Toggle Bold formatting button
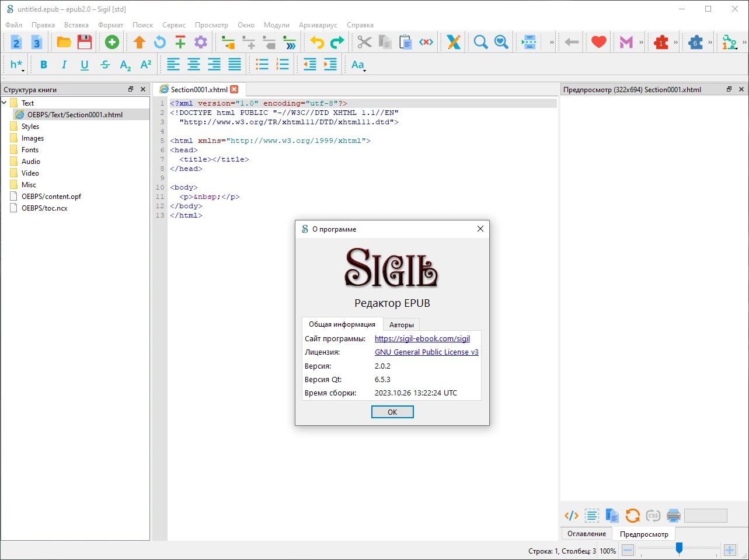The width and height of the screenshot is (749, 560). click(x=44, y=65)
